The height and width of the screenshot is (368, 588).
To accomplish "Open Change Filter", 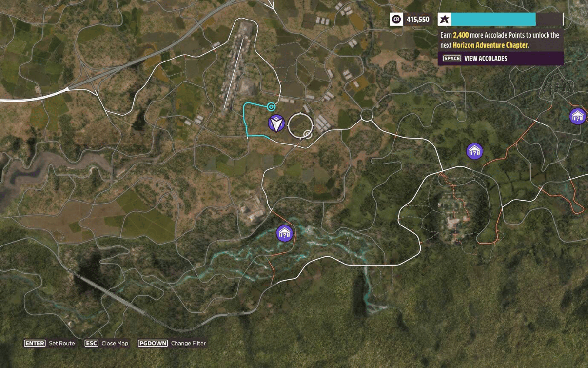I will point(188,343).
